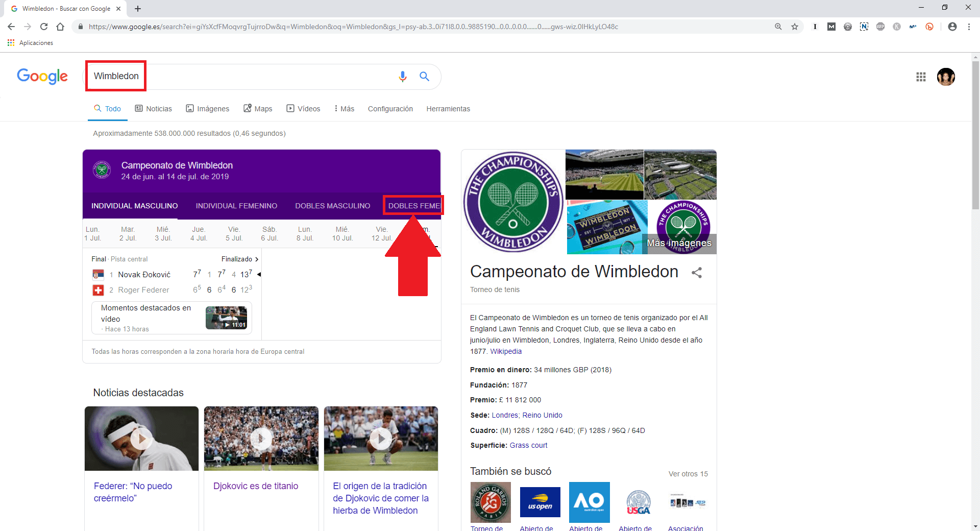Open a new browser tab
The image size is (980, 531).
[x=138, y=9]
